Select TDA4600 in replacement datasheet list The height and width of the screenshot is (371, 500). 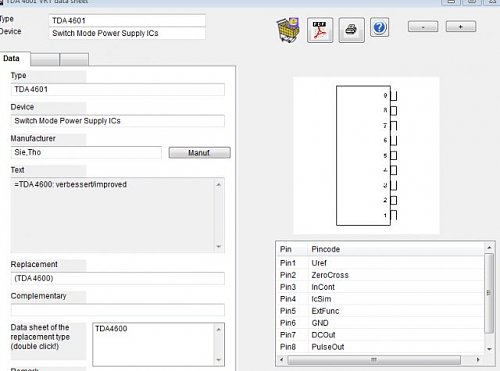click(x=111, y=329)
